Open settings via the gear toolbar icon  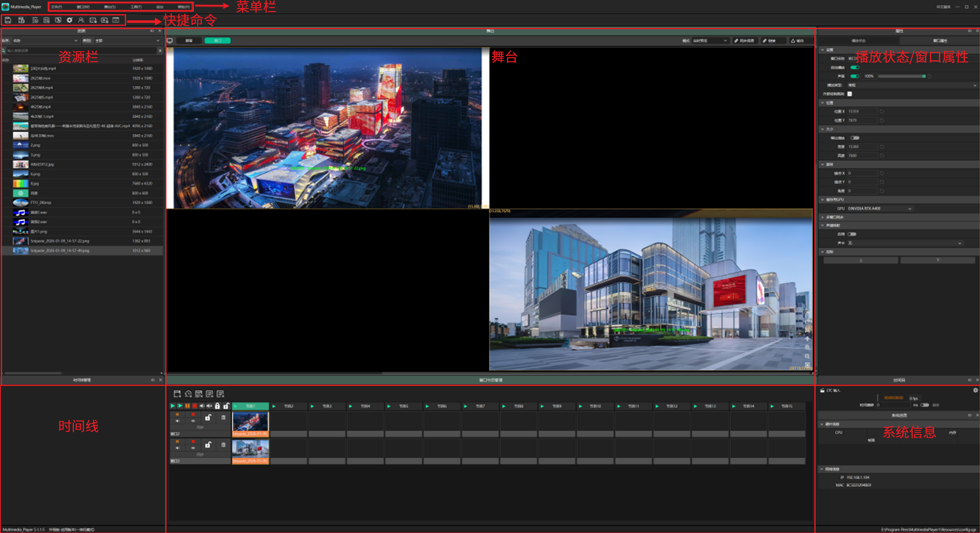(69, 20)
